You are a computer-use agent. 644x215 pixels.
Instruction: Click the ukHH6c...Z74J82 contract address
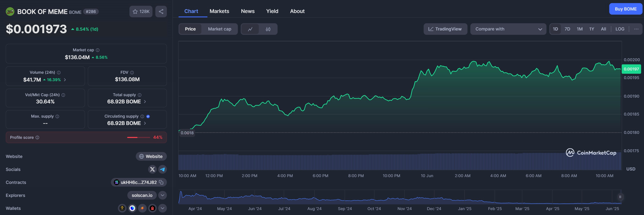pyautogui.click(x=139, y=182)
